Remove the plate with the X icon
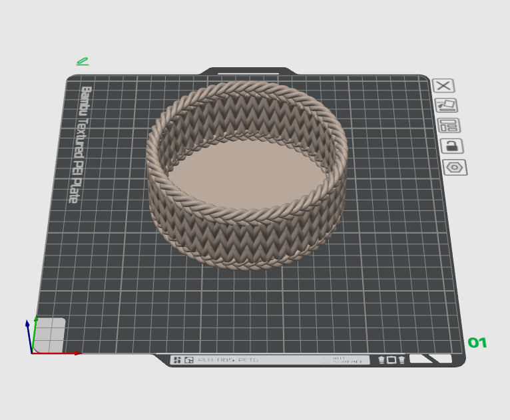This screenshot has width=510, height=420. pyautogui.click(x=443, y=86)
